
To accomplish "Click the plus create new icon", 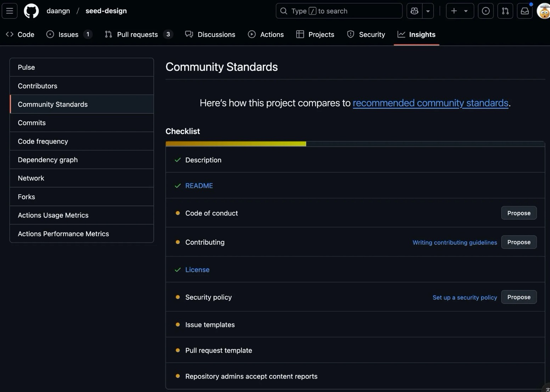I will coord(454,11).
